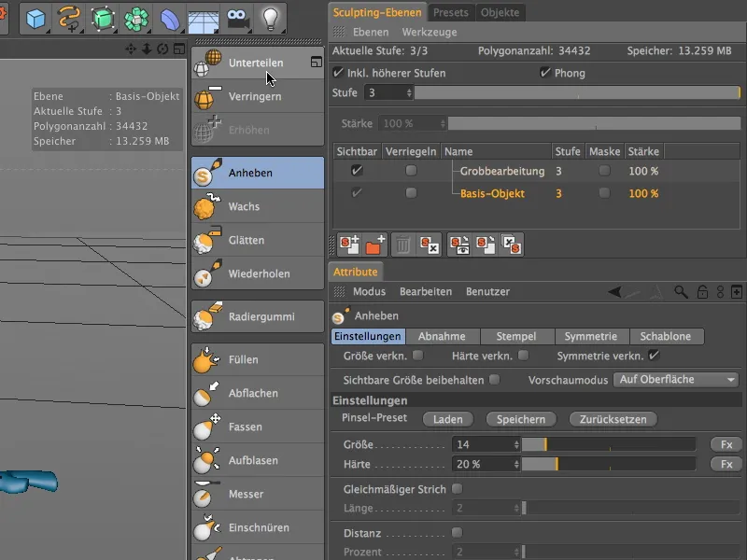Click the Speichern preset button

click(521, 419)
